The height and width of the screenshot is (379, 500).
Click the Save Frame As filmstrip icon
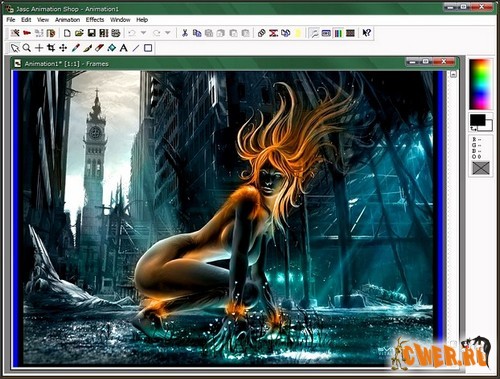pos(104,33)
